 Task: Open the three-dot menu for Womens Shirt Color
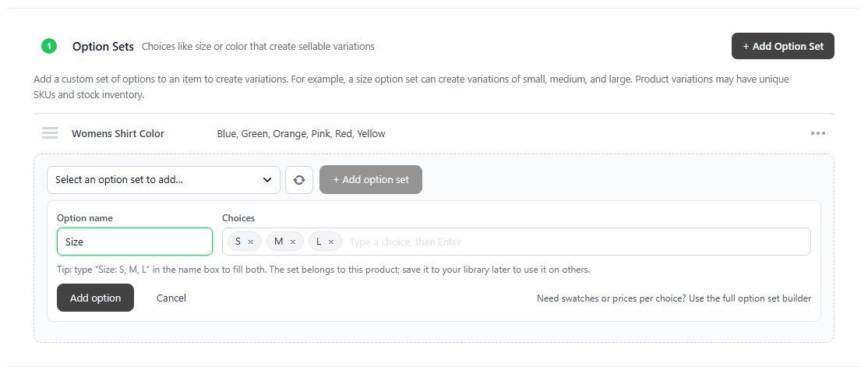coord(817,133)
